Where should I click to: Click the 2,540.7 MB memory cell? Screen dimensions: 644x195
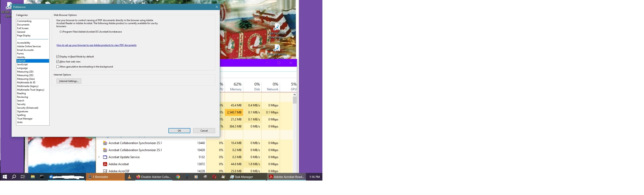point(234,112)
